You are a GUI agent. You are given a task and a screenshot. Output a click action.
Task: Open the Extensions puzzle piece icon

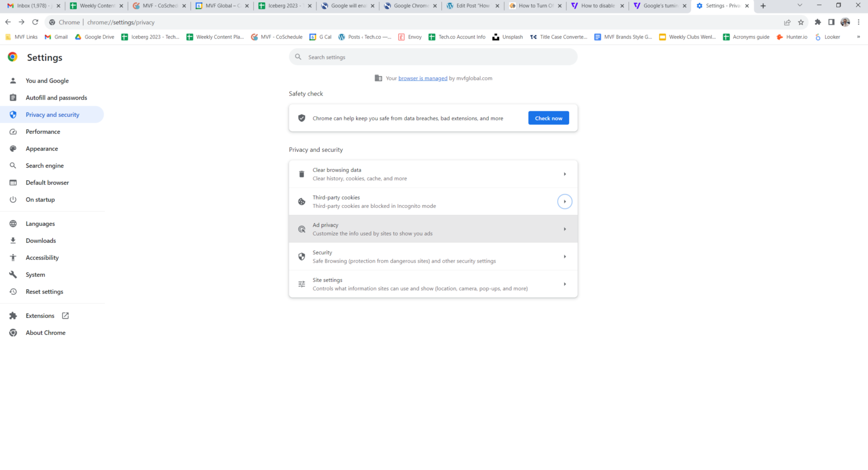pos(818,21)
